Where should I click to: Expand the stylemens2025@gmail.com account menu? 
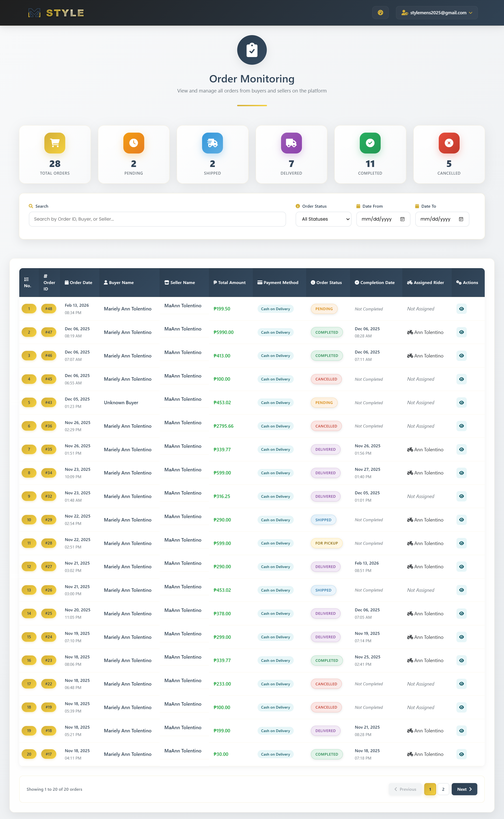437,12
